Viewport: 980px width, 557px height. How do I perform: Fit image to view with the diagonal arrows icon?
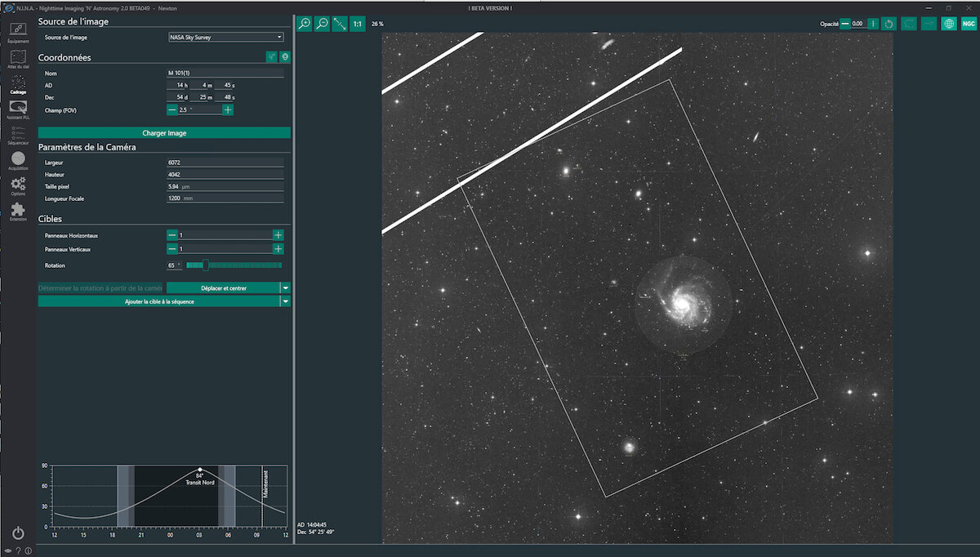pyautogui.click(x=340, y=24)
